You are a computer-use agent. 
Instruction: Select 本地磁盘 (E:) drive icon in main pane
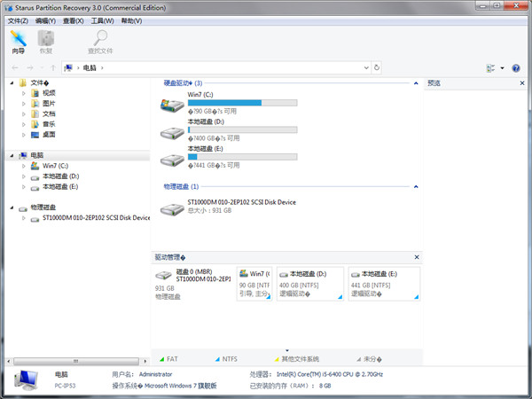tap(172, 160)
